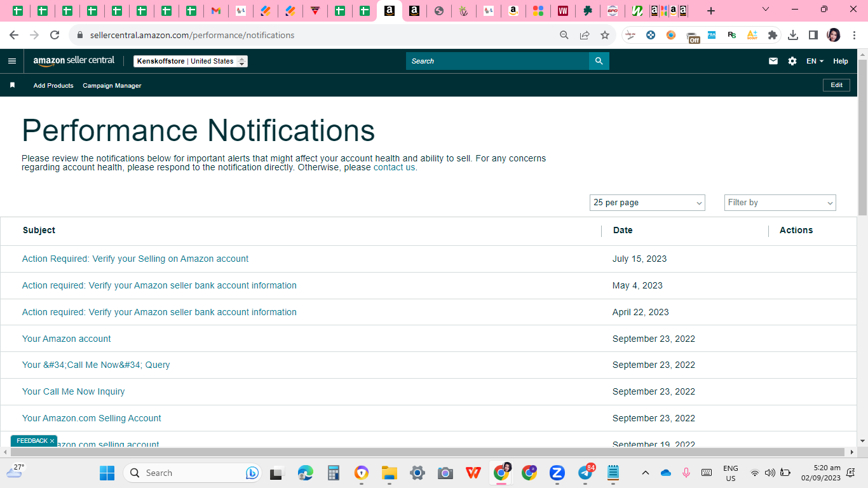Screen dimensions: 868x488
Task: Click the Seller Central search magnifier button
Action: [x=599, y=61]
